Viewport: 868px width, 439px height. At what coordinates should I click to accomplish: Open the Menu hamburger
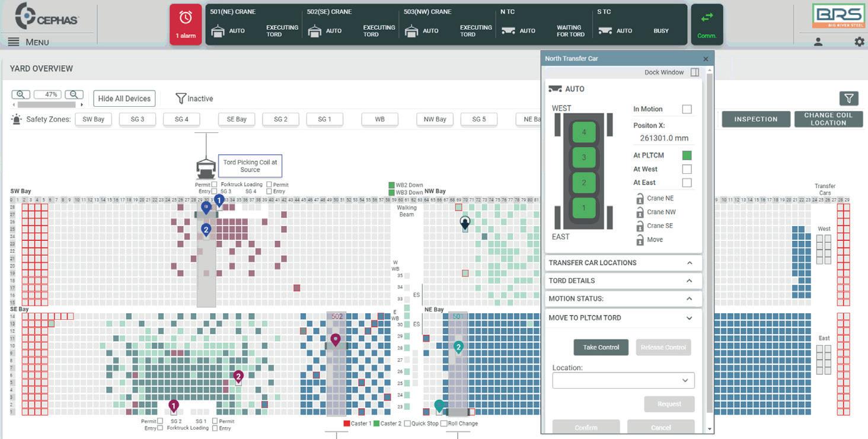click(14, 42)
